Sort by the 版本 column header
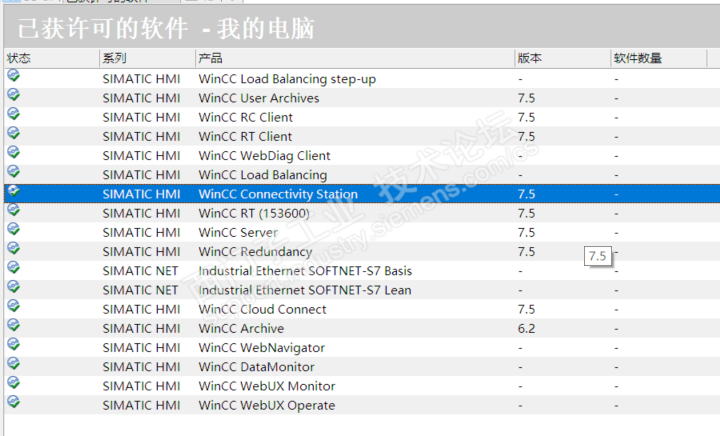Screen dimensions: 720x436 [562, 58]
